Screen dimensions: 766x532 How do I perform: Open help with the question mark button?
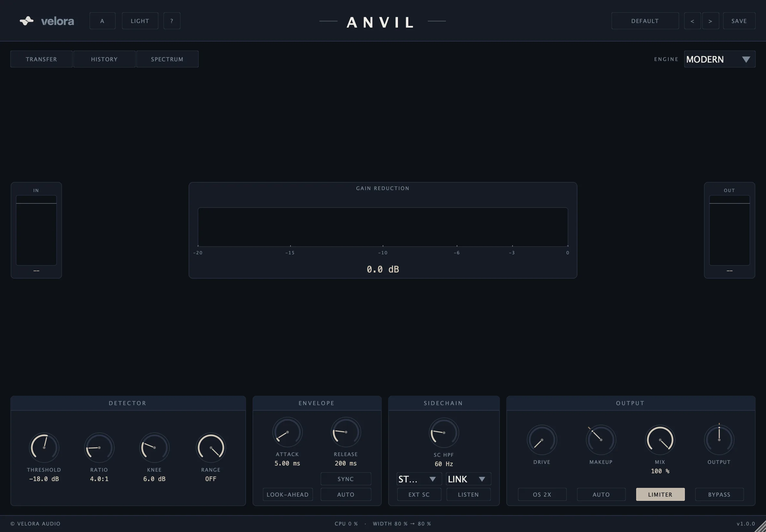tap(172, 21)
